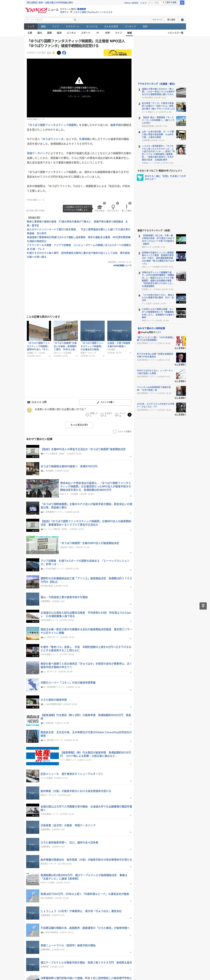210x980 pixels.
Task: Open the 帝国玉木雄一郎氏の弟 article link
Action: pyautogui.click(x=86, y=631)
